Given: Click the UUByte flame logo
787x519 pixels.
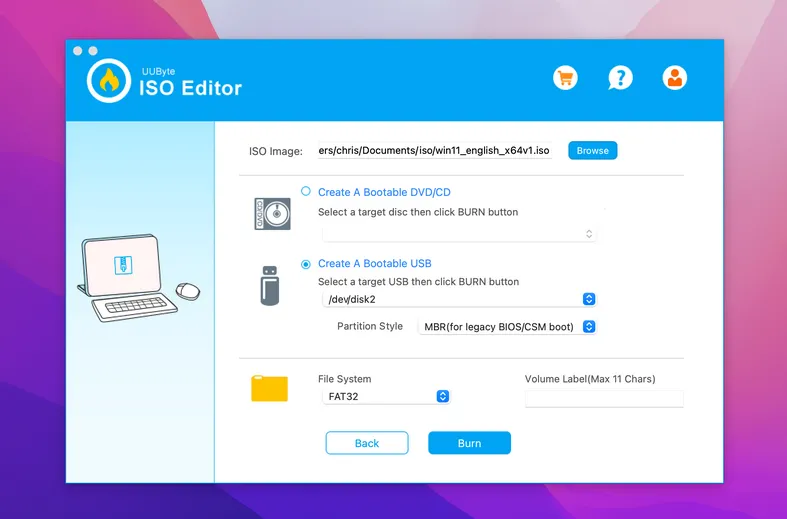Looking at the screenshot, I should coord(109,81).
